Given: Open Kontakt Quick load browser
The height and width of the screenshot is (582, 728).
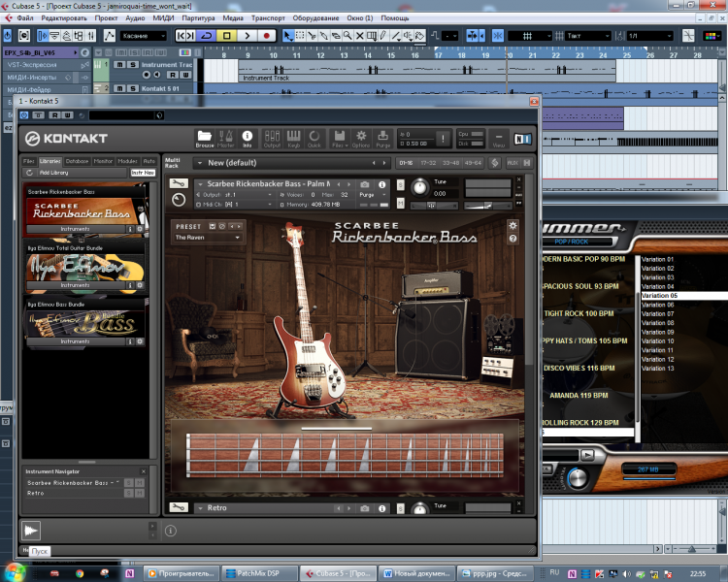Looking at the screenshot, I should pyautogui.click(x=314, y=139).
